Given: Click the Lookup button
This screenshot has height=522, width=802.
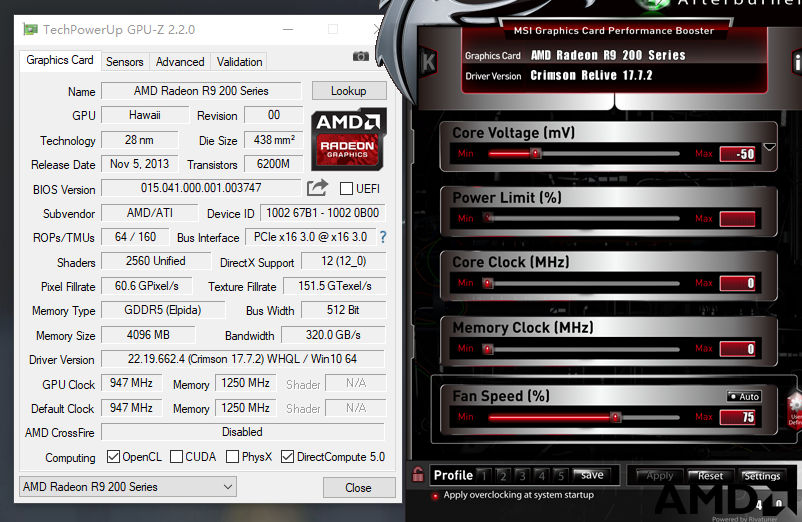Looking at the screenshot, I should [349, 90].
